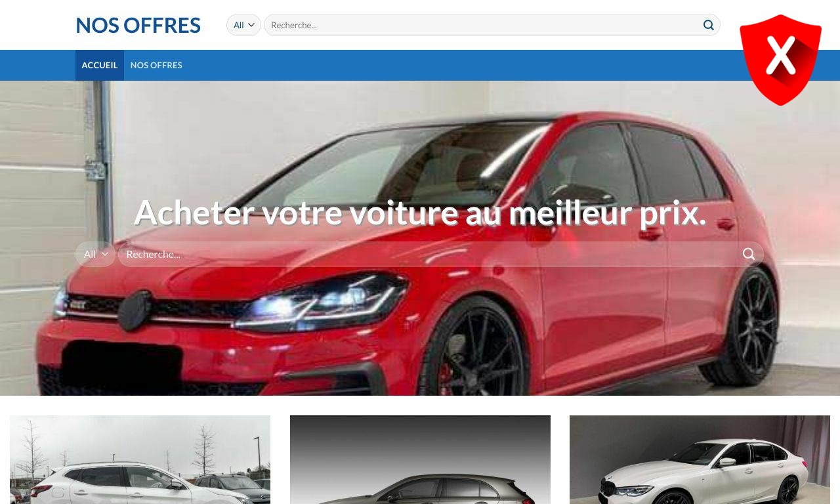Click the chevron in header All selector
The height and width of the screenshot is (504, 840).
tap(251, 25)
